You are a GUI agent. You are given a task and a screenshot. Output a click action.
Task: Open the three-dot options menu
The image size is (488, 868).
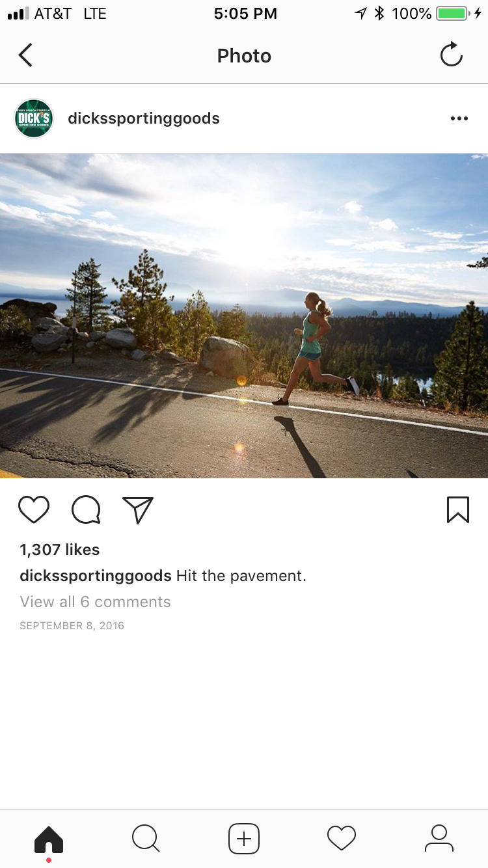[459, 118]
